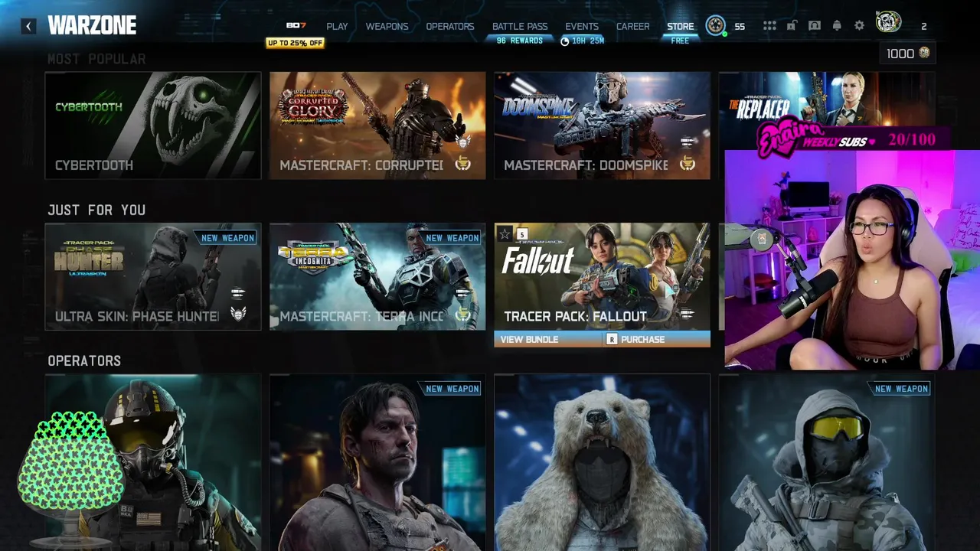
Task: Click the emblem icon on Terra Incognita card
Action: [462, 314]
